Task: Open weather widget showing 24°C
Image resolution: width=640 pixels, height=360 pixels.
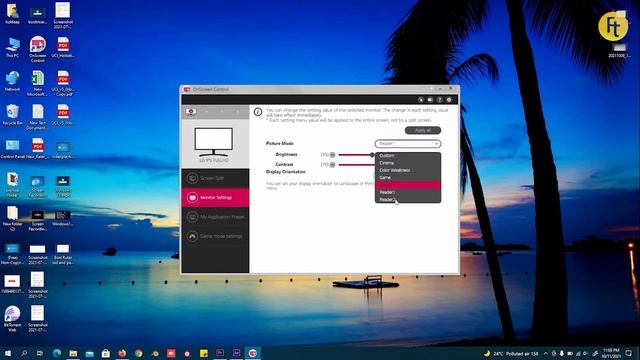Action: [x=511, y=353]
